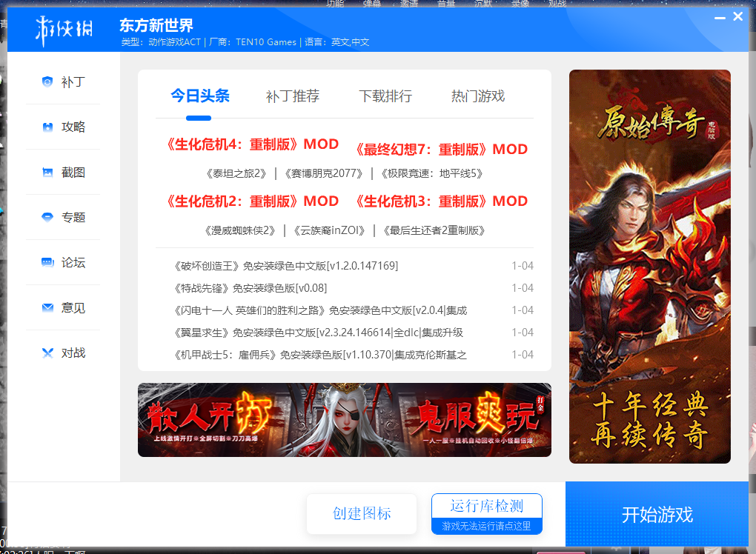Open 《生化危机4：重制版》MOD headline link
The width and height of the screenshot is (756, 554).
tap(252, 144)
